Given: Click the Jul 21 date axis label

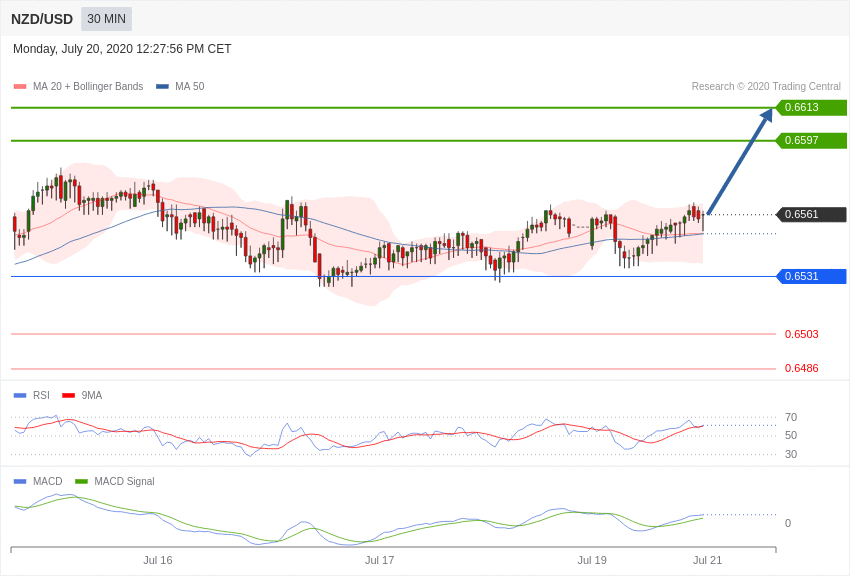Looking at the screenshot, I should coord(707,560).
